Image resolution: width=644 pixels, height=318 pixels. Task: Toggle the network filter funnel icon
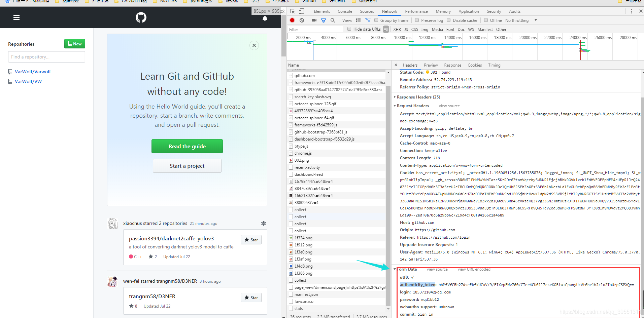(x=324, y=21)
